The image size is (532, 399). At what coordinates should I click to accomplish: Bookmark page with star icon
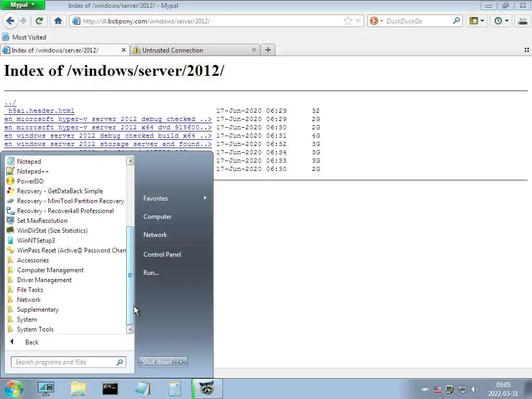pos(348,21)
